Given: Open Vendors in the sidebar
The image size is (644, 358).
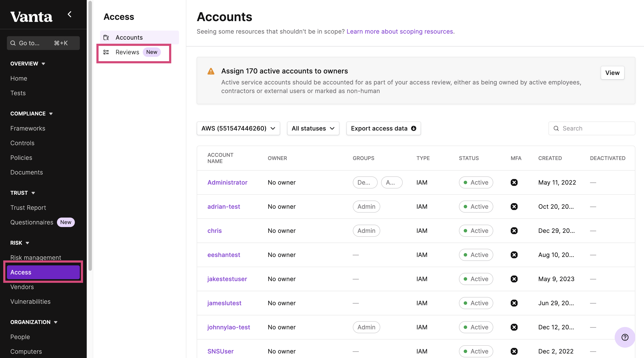Looking at the screenshot, I should [x=22, y=287].
